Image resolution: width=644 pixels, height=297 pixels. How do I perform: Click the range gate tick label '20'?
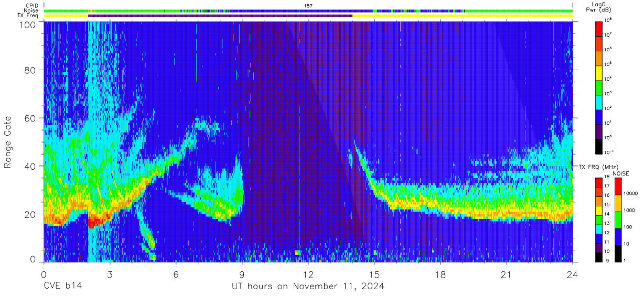coord(29,214)
